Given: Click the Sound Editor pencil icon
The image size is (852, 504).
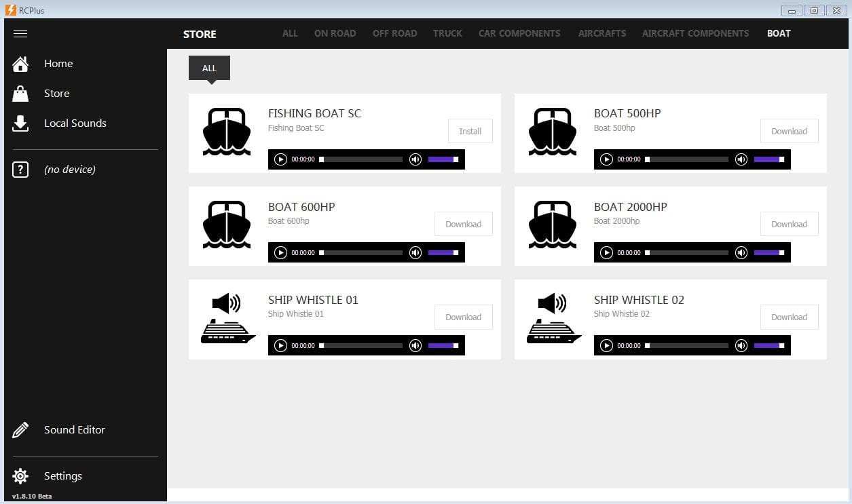Looking at the screenshot, I should click(x=20, y=430).
